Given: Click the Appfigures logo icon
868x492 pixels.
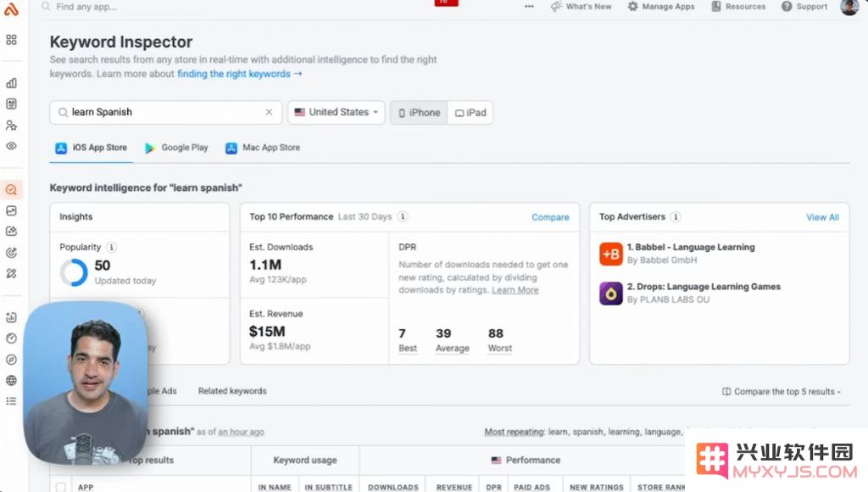Looking at the screenshot, I should [x=11, y=8].
